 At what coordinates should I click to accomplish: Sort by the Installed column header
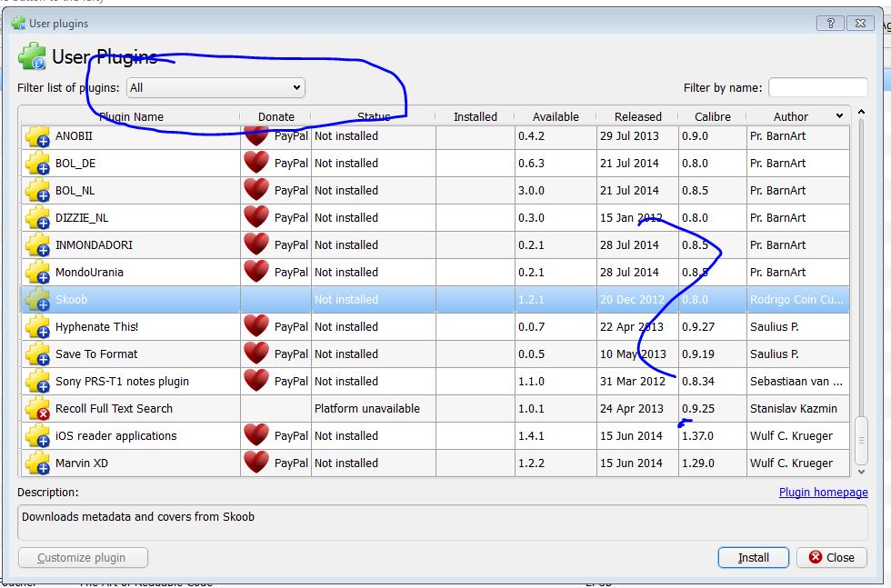point(475,117)
